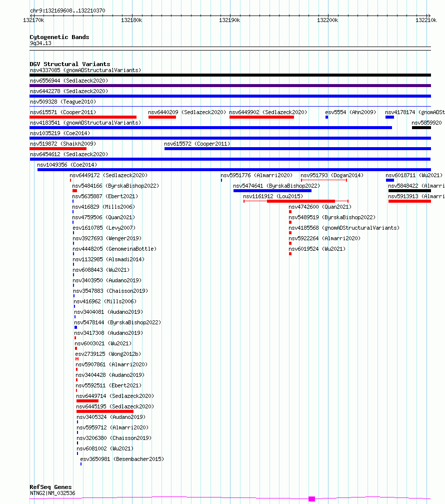Open nsv6003021 (Wu2021) label
The height and width of the screenshot is (504, 445).
click(103, 343)
